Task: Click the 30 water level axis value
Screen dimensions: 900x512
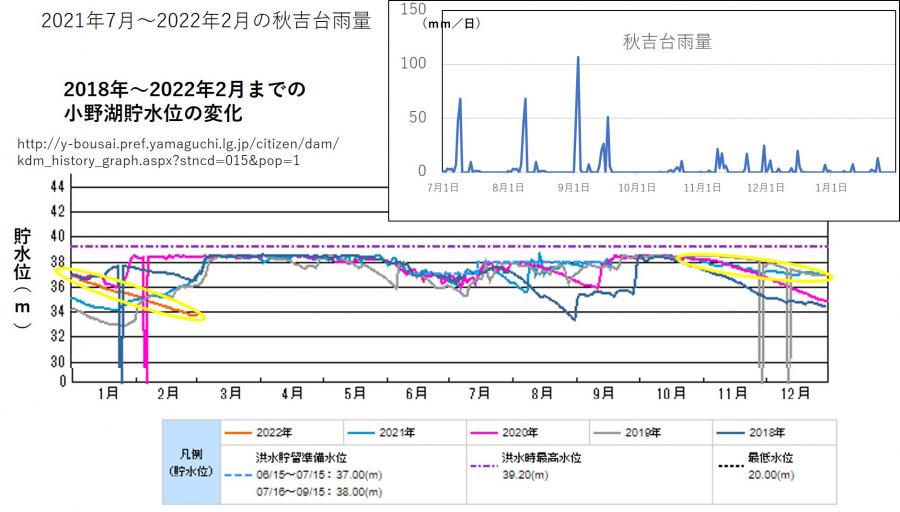Action: [58, 362]
